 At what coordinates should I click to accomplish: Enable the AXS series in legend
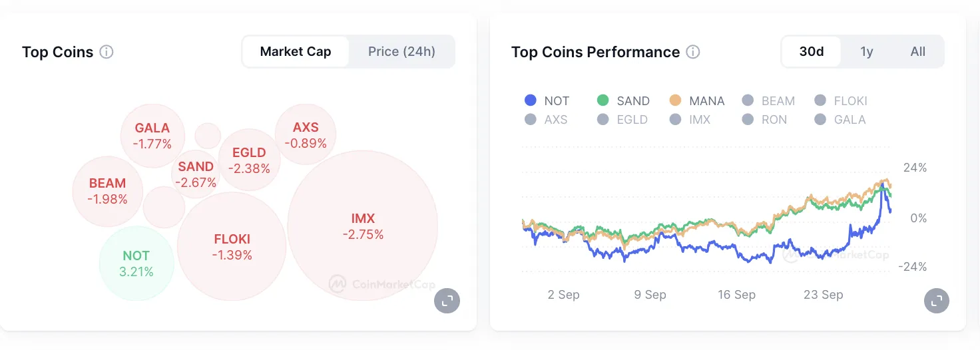click(x=547, y=120)
